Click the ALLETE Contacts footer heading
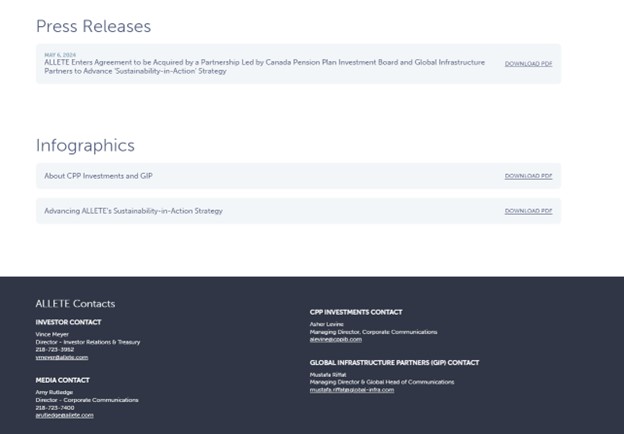The height and width of the screenshot is (434, 624). point(75,303)
